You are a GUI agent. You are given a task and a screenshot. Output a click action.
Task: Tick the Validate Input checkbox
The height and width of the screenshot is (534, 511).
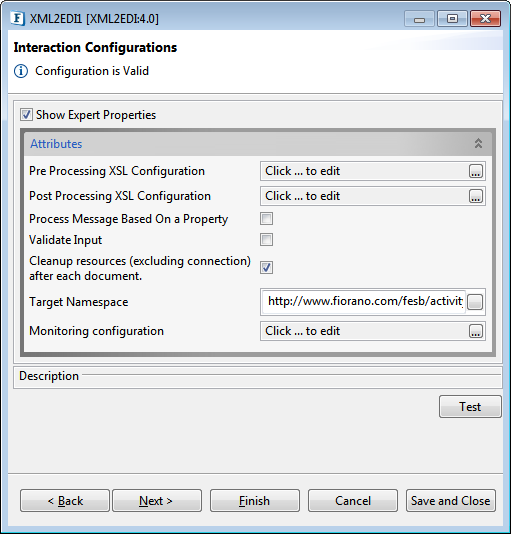tap(266, 240)
